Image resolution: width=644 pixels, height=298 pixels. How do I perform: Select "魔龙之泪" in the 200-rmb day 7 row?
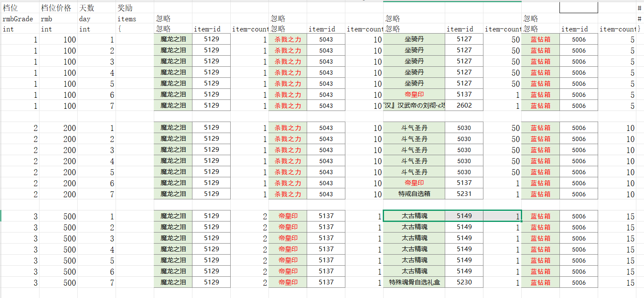pos(173,194)
